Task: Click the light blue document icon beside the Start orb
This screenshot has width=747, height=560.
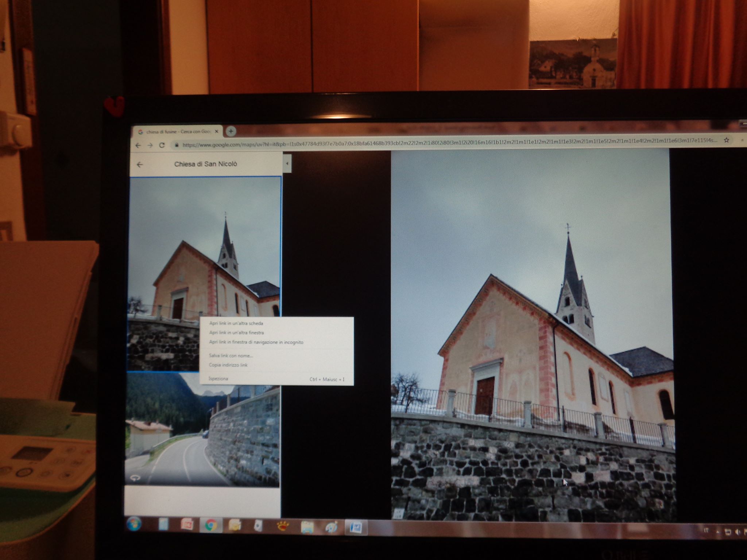Action: (163, 525)
